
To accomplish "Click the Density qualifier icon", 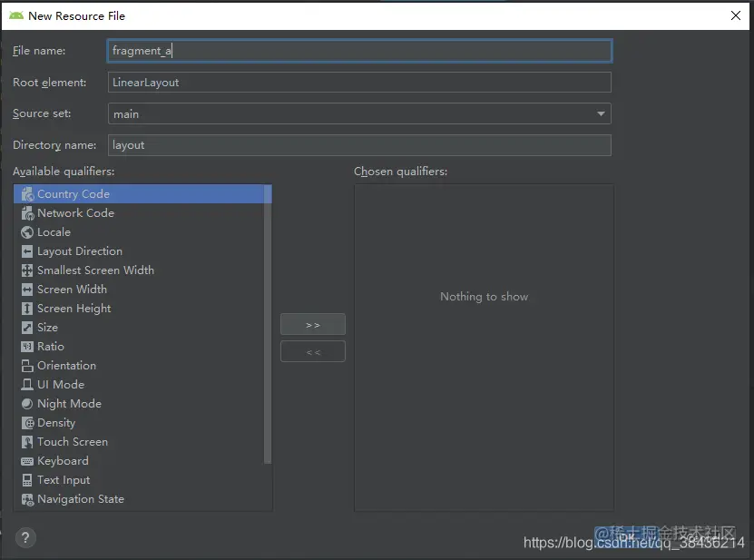I will coord(27,423).
